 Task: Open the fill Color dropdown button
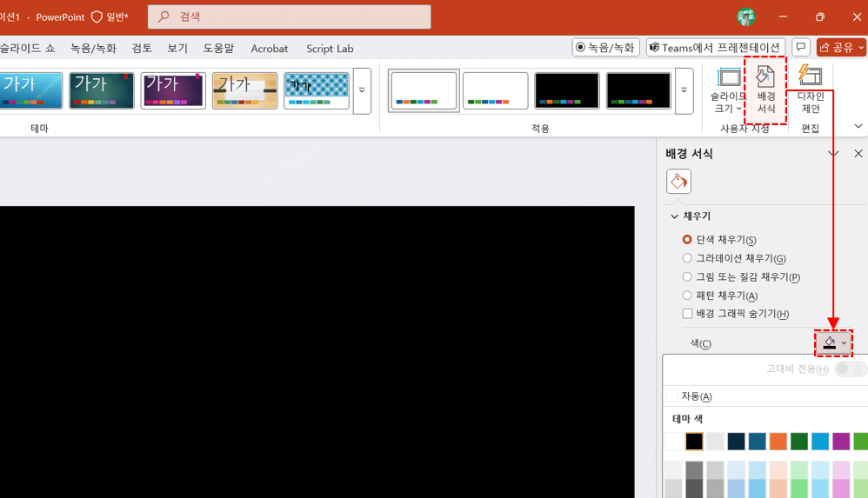pyautogui.click(x=834, y=343)
